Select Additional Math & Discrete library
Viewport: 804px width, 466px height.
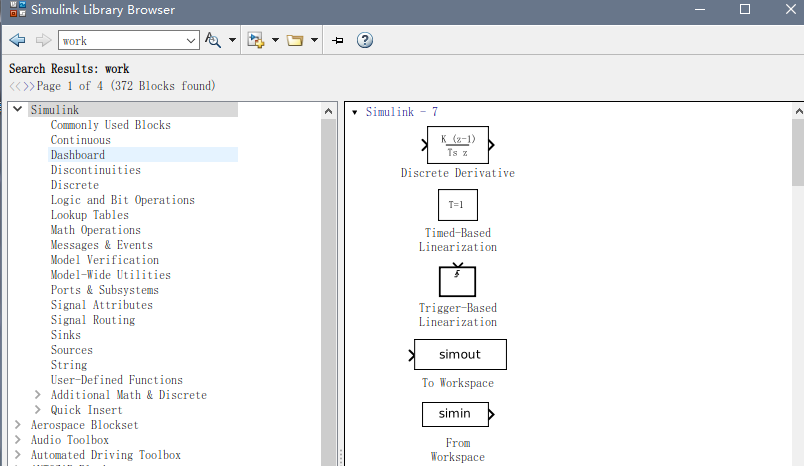click(129, 395)
